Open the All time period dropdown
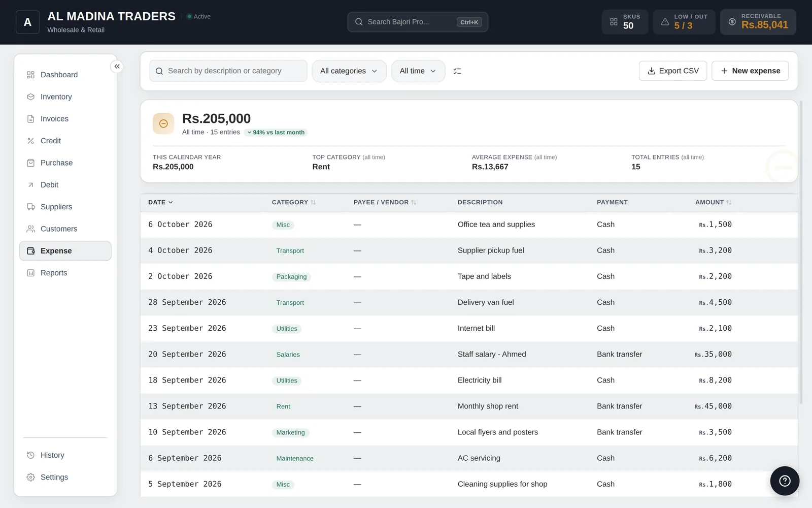 click(418, 71)
